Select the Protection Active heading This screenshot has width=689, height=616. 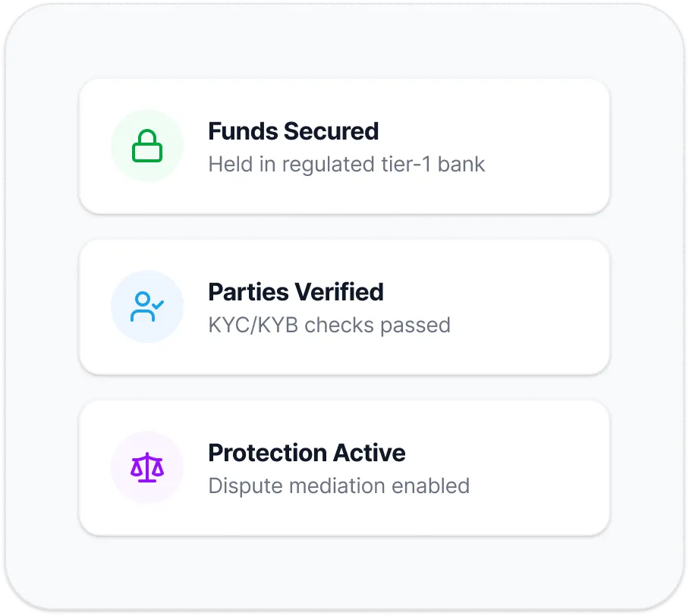[x=307, y=452]
